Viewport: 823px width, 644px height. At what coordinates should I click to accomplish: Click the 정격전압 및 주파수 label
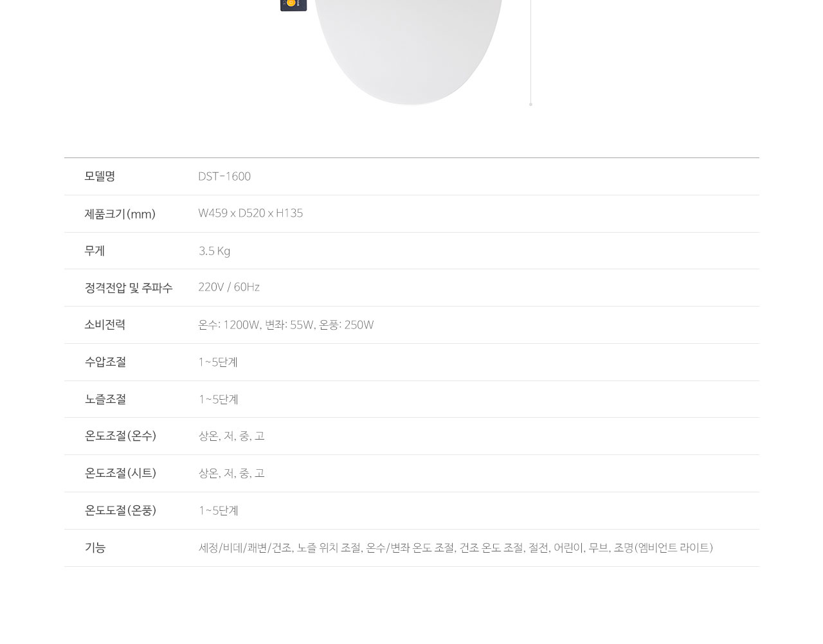coord(129,288)
